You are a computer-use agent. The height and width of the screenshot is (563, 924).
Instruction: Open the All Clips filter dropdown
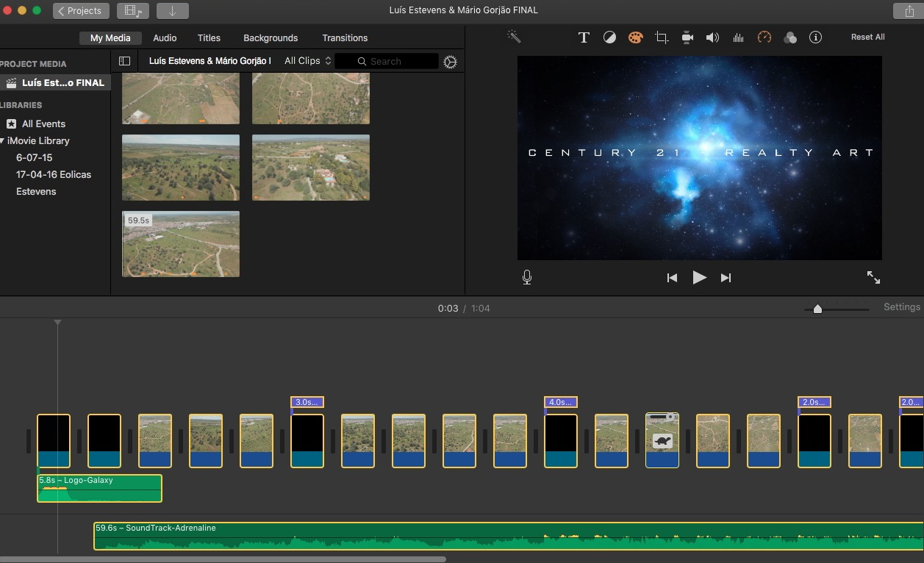[x=308, y=61]
